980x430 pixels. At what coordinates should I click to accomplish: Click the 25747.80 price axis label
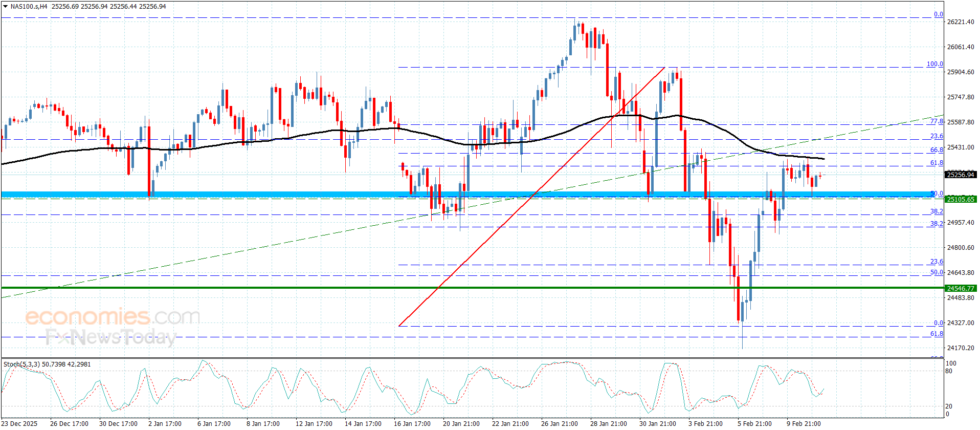pyautogui.click(x=961, y=97)
